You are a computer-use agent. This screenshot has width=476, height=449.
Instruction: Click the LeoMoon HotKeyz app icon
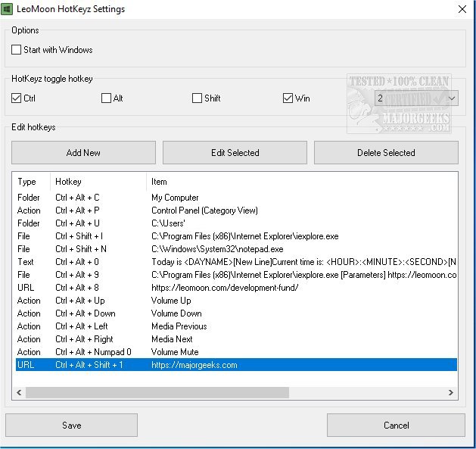[7, 9]
